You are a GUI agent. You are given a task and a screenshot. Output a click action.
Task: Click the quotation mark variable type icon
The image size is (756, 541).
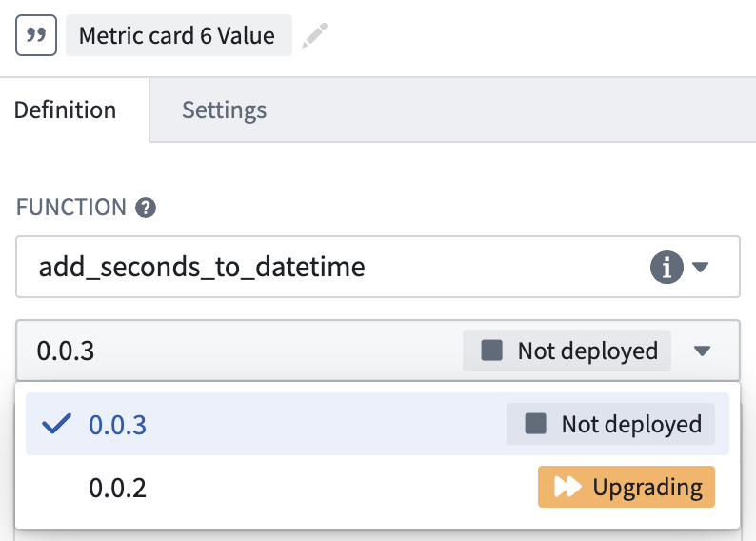[36, 35]
